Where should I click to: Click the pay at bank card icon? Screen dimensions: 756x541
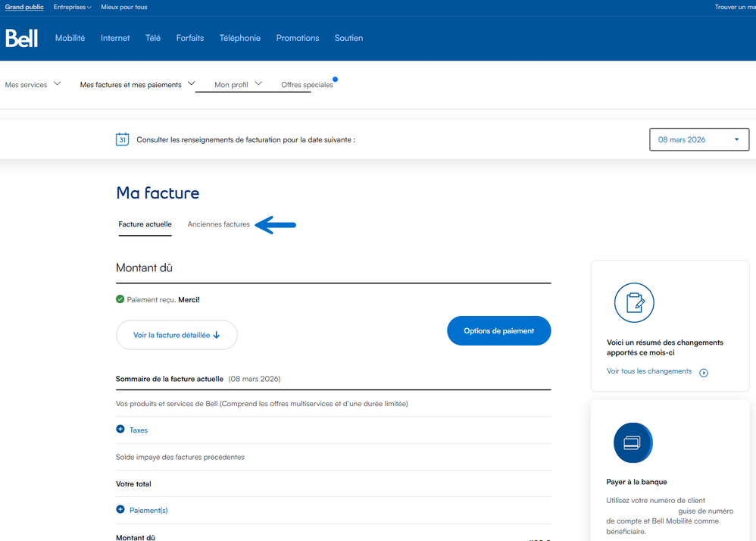[x=633, y=442]
